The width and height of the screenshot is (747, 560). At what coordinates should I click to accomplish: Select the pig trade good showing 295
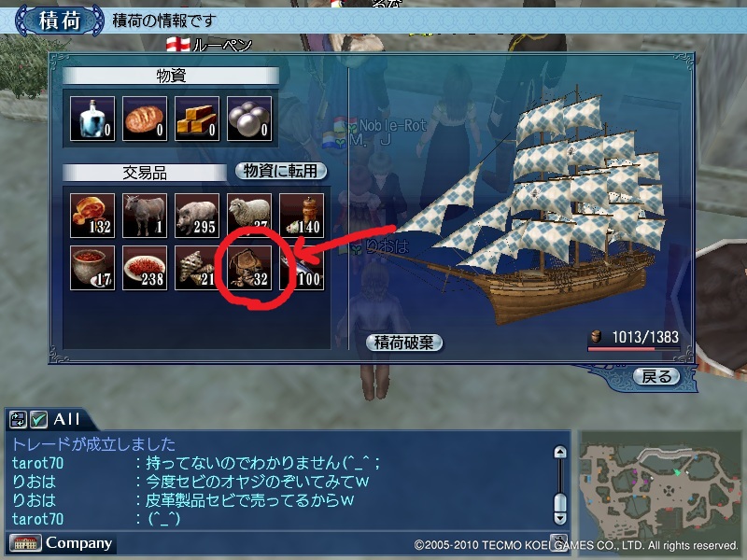click(197, 216)
